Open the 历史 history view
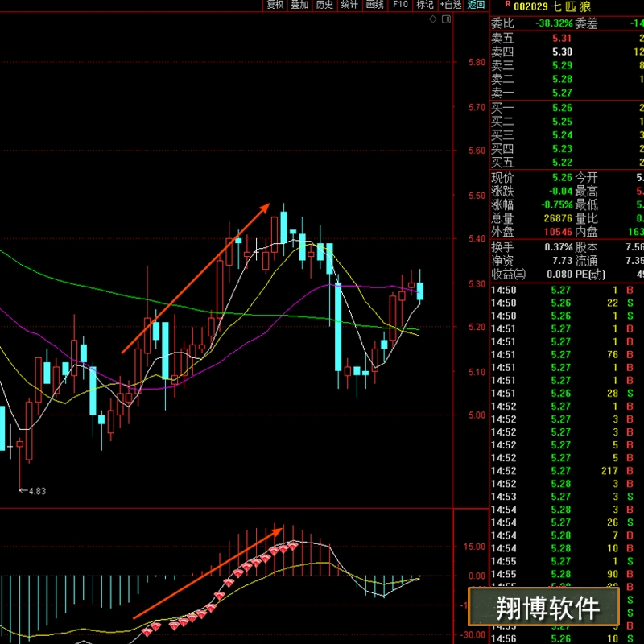 (x=324, y=5)
